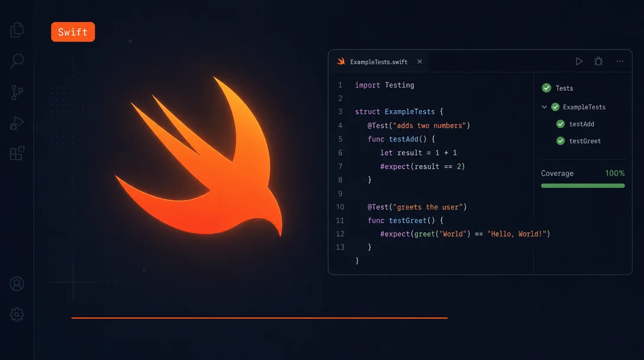644x360 pixels.
Task: Open the Extensions blocks icon
Action: coord(17,153)
